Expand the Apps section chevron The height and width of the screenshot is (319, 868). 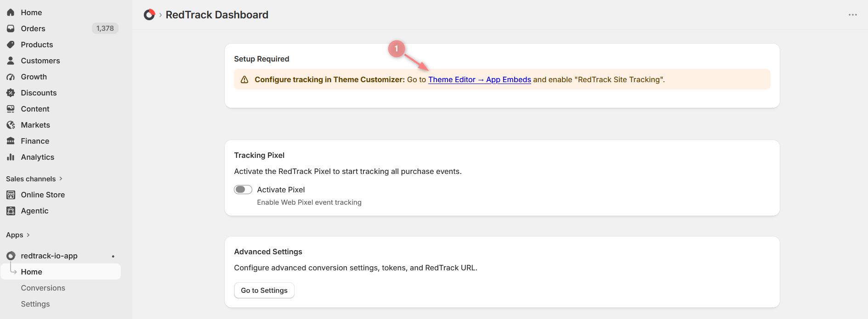28,235
